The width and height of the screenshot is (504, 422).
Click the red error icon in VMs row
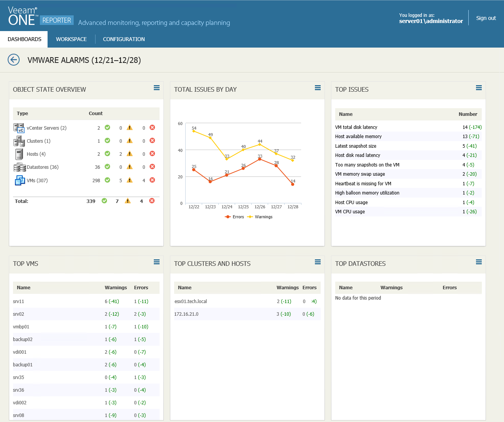[x=152, y=180]
